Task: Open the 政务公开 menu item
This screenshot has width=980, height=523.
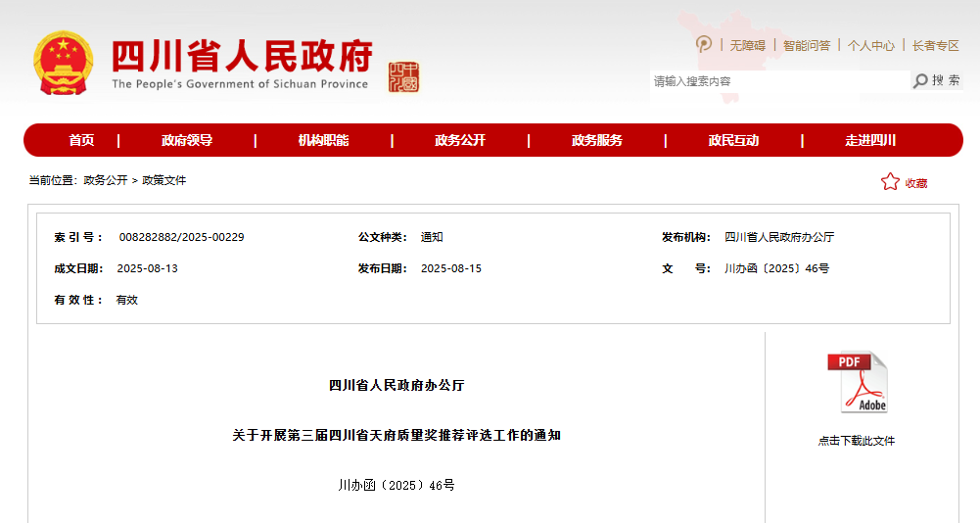Action: point(460,140)
